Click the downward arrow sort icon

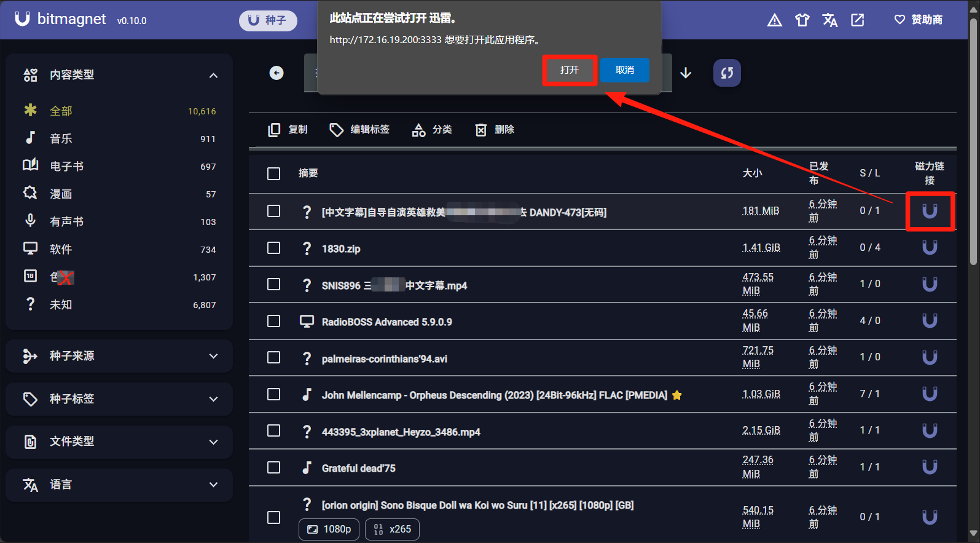pos(686,73)
